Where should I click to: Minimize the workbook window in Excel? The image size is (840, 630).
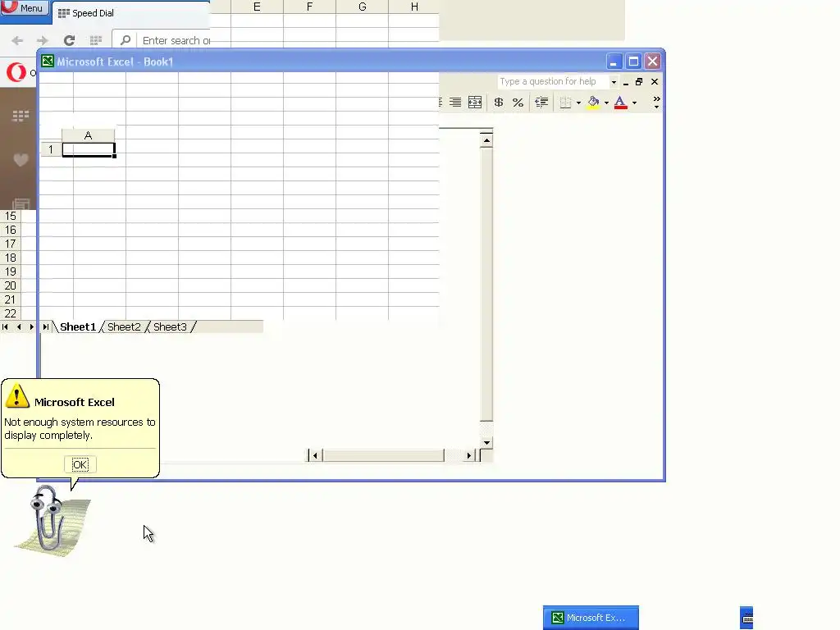pos(626,82)
